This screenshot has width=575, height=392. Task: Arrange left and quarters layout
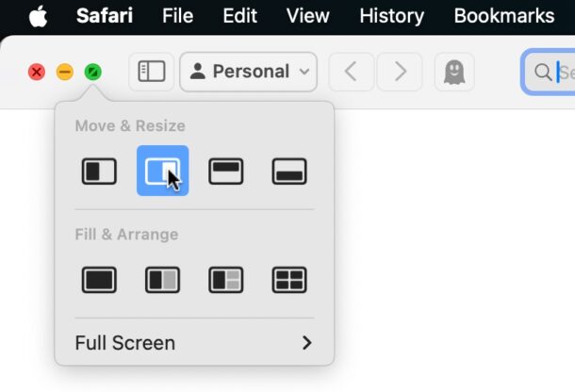[225, 280]
